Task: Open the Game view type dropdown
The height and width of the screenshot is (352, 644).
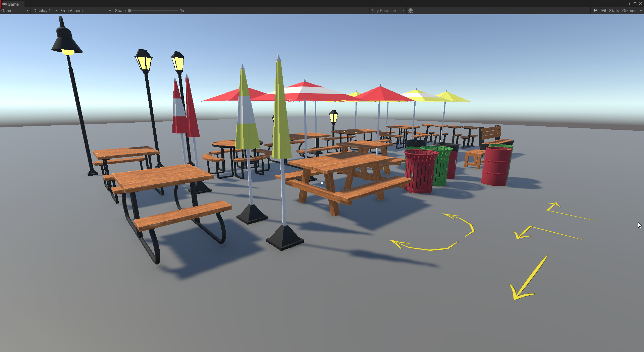Action: point(15,11)
